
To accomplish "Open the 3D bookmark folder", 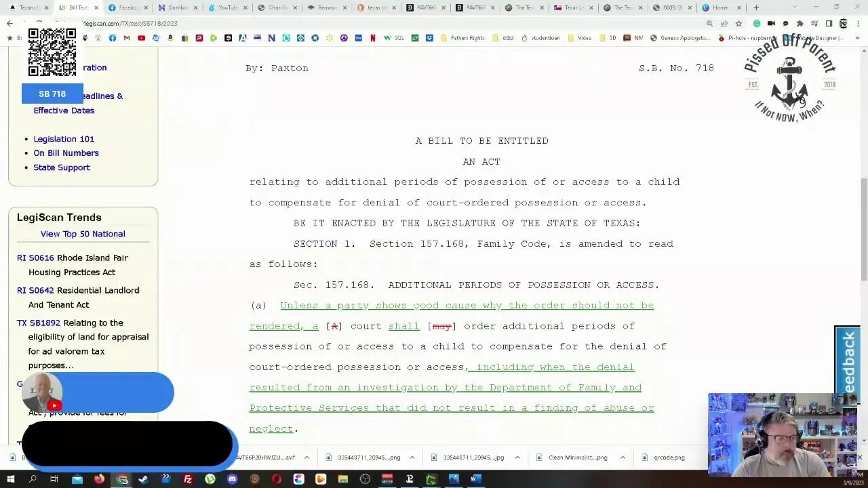I will [608, 38].
